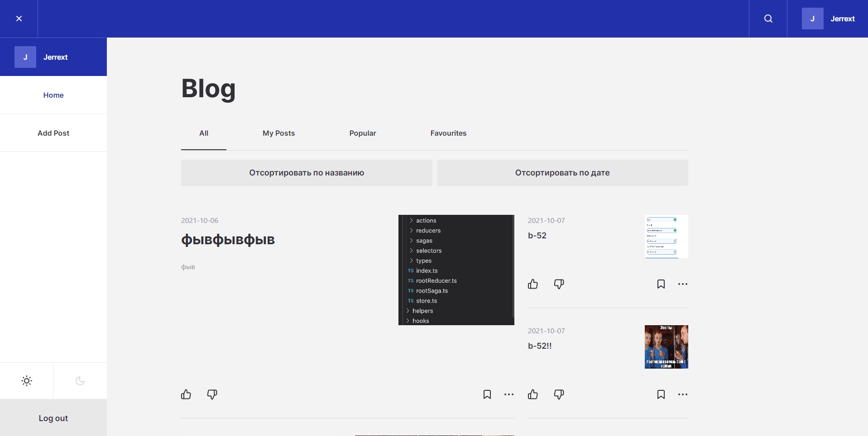Open the b-52 post title

(x=537, y=235)
